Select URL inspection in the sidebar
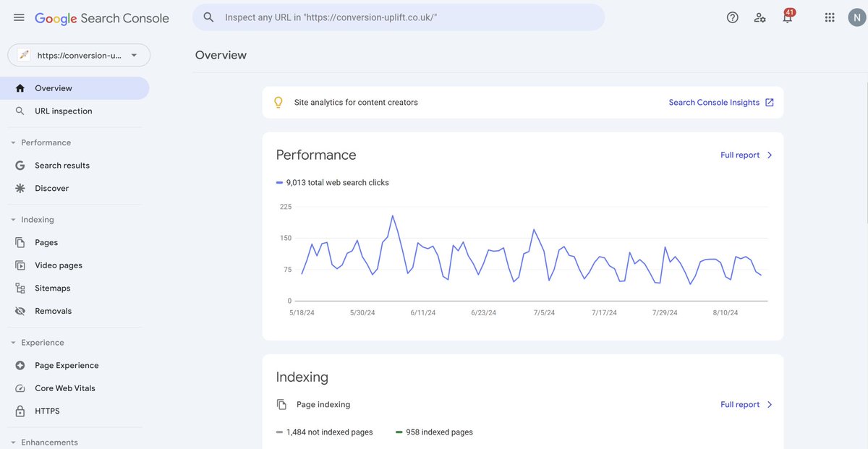 click(64, 109)
